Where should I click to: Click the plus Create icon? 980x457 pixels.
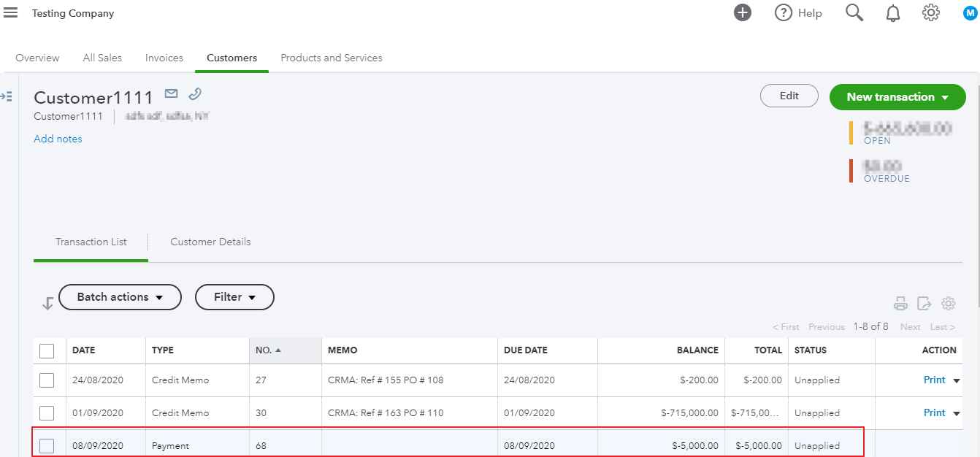[x=743, y=12]
